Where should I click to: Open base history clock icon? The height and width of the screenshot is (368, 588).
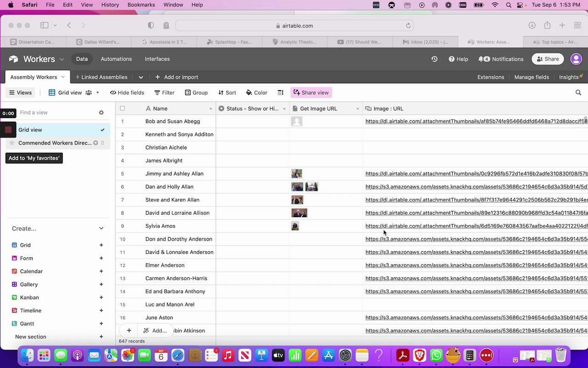(434, 59)
